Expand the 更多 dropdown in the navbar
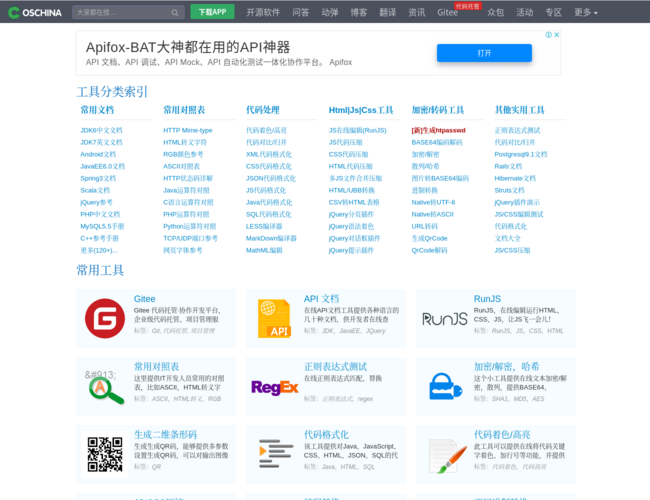Screen dimensions: 650x500 click(x=586, y=13)
